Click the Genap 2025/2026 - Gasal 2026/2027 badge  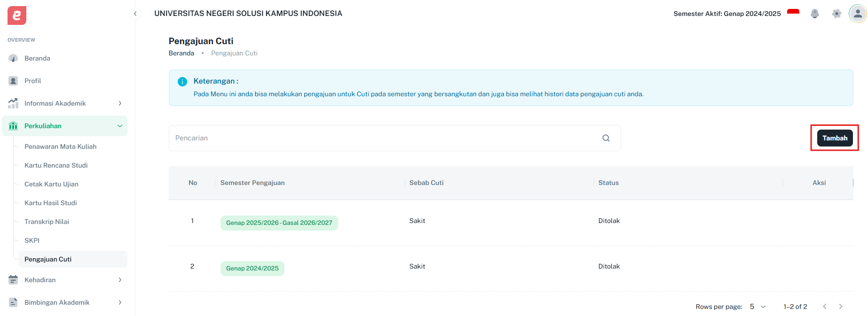(279, 223)
